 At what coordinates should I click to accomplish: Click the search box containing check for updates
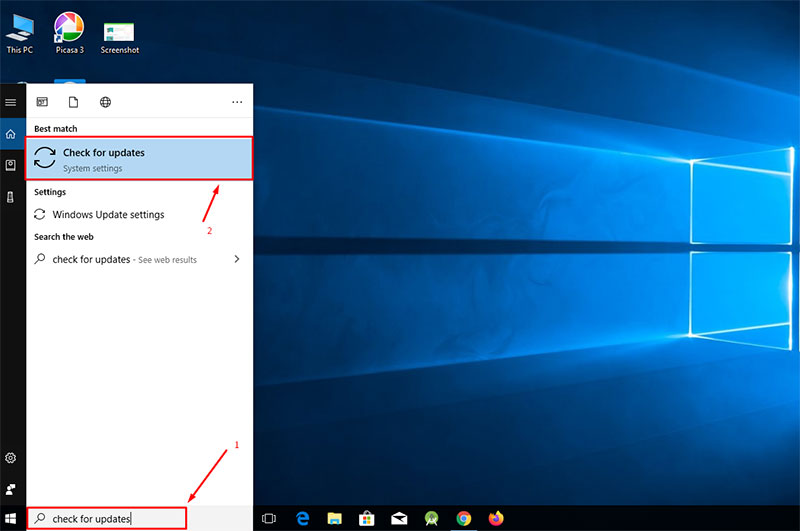click(x=107, y=518)
